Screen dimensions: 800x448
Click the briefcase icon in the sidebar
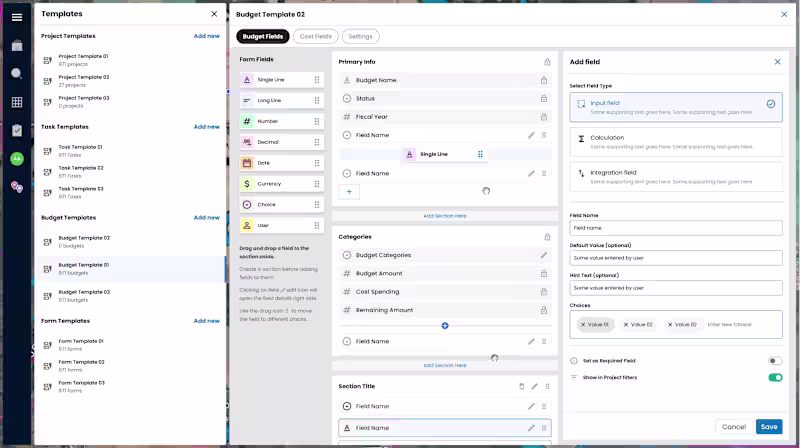pos(17,46)
